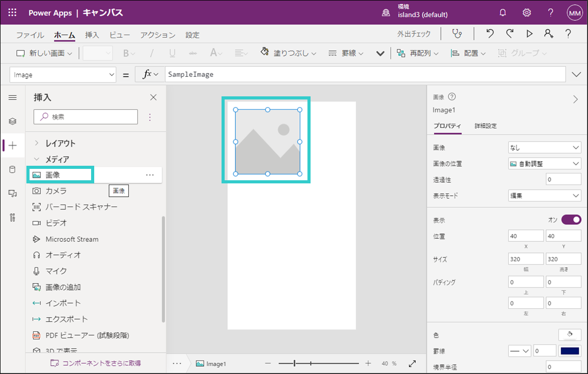The image size is (588, 374).
Task: Open notifications bell icon
Action: (x=503, y=13)
